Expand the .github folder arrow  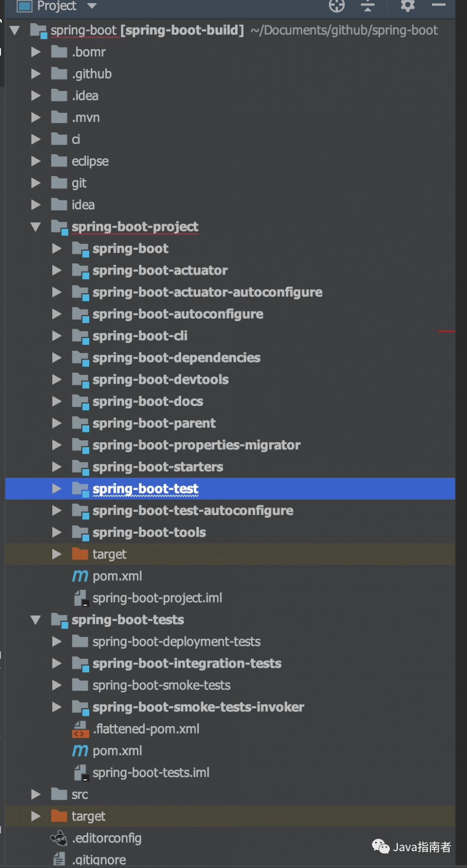36,74
